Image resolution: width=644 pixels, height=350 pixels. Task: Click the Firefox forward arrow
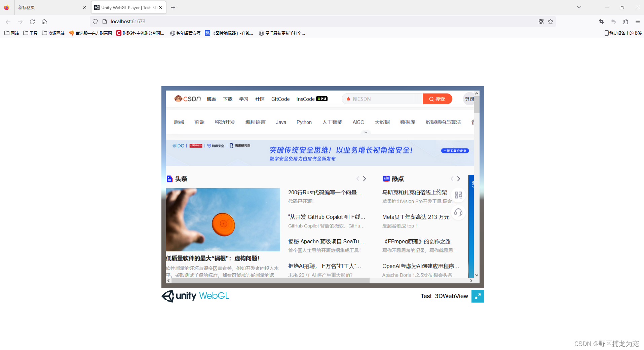pos(20,22)
